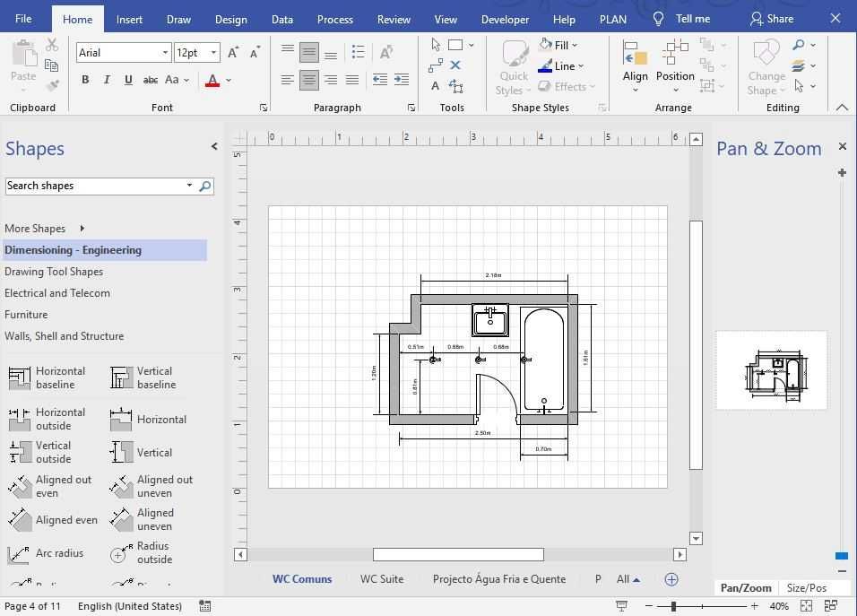Click the Text Block rotate tool
Image resolution: width=857 pixels, height=616 pixels.
coord(455,86)
